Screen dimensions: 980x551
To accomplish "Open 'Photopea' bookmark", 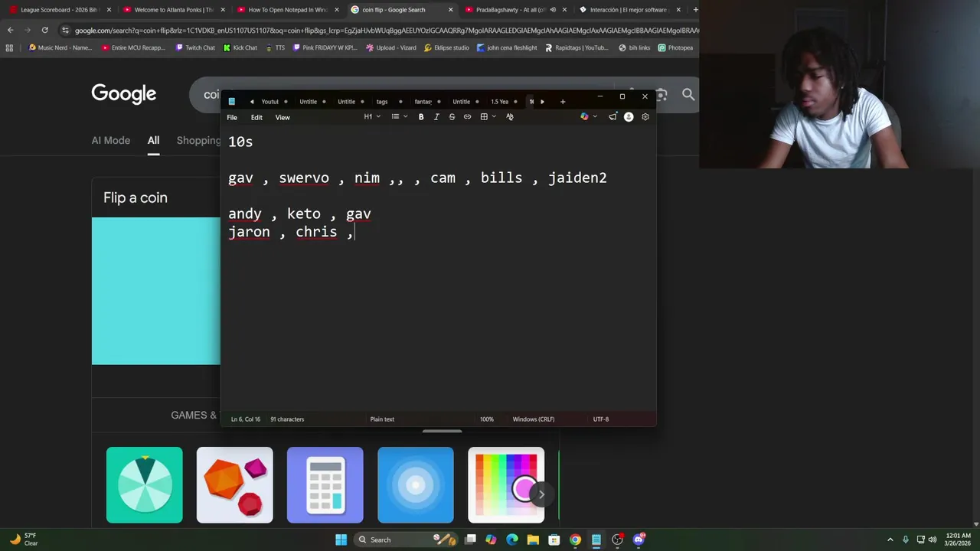I will click(675, 47).
